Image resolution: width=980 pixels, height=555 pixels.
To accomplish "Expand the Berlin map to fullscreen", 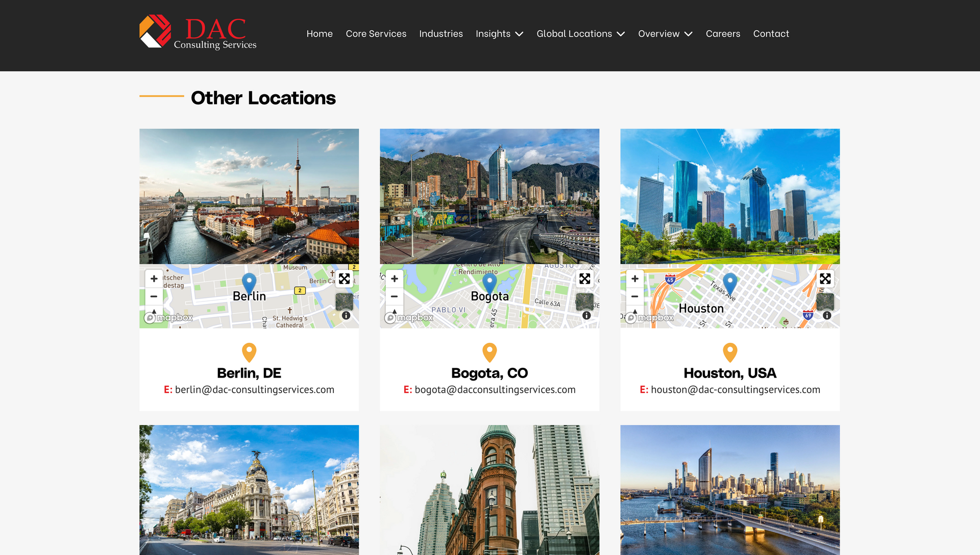I will [345, 279].
